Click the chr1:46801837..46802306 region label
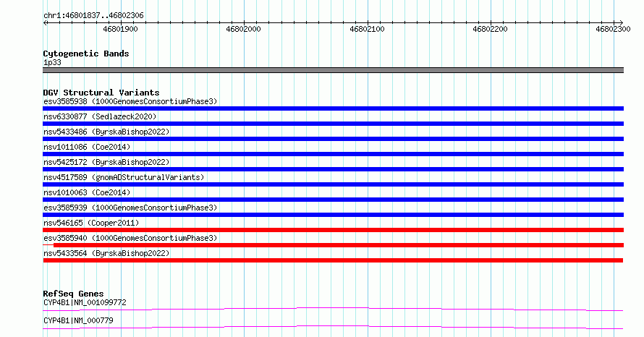 (x=93, y=16)
